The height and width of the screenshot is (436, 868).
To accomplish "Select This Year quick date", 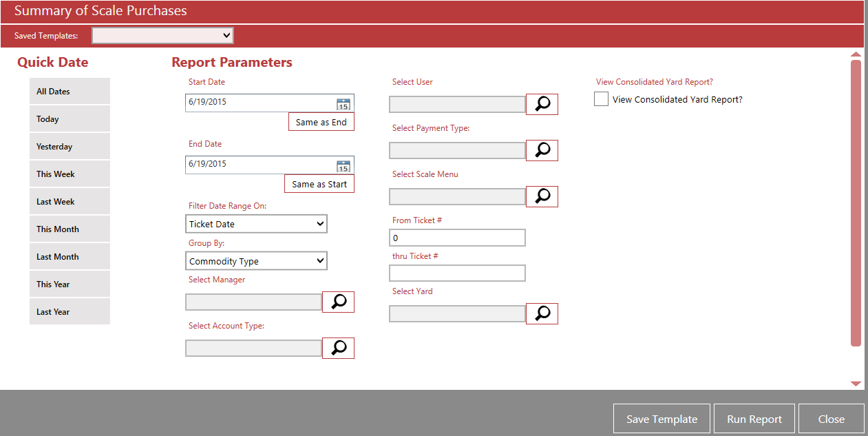I will click(x=70, y=284).
